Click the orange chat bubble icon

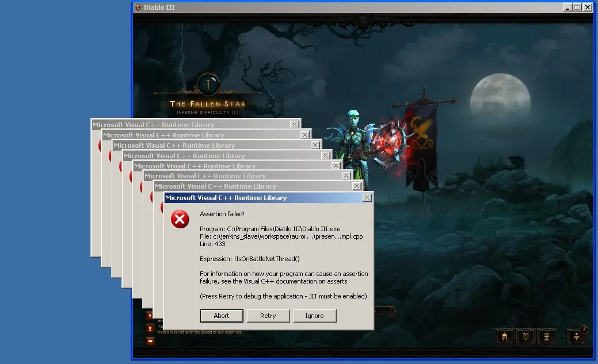click(150, 340)
